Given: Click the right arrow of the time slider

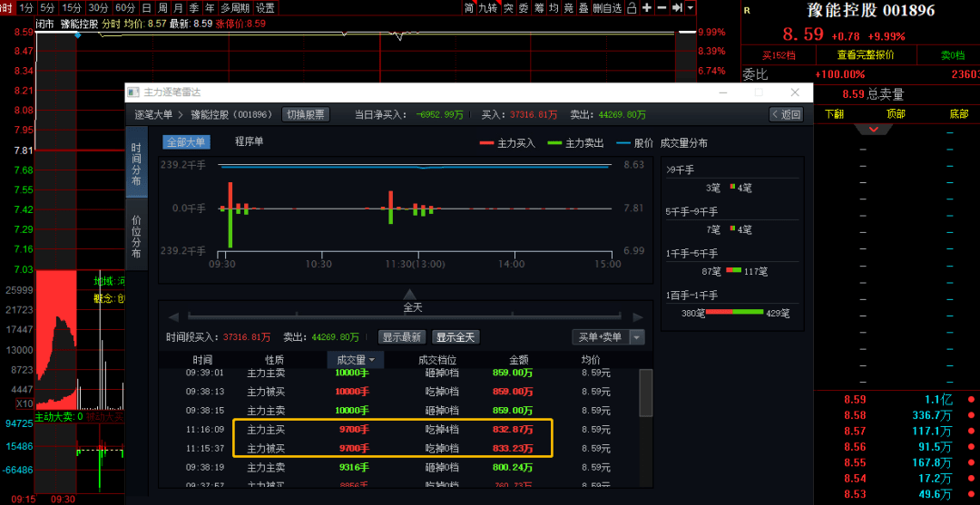Looking at the screenshot, I should tap(638, 316).
